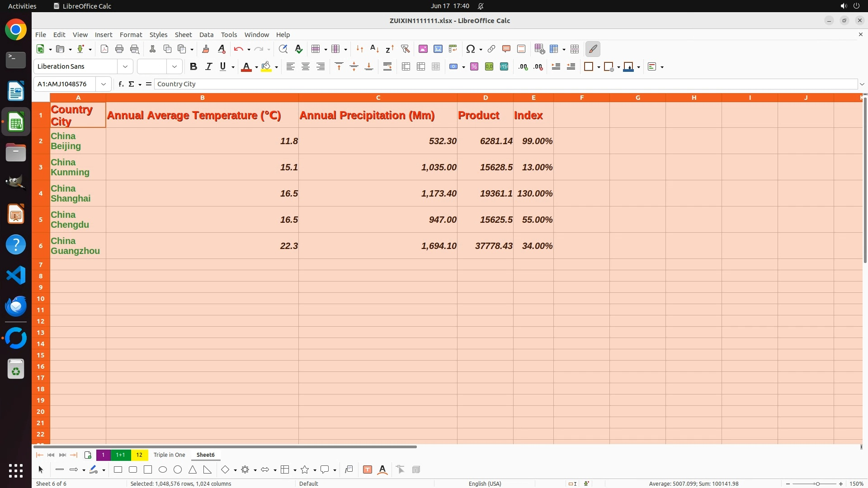
Task: Click the Merge and Center Cells icon
Action: [x=406, y=66]
